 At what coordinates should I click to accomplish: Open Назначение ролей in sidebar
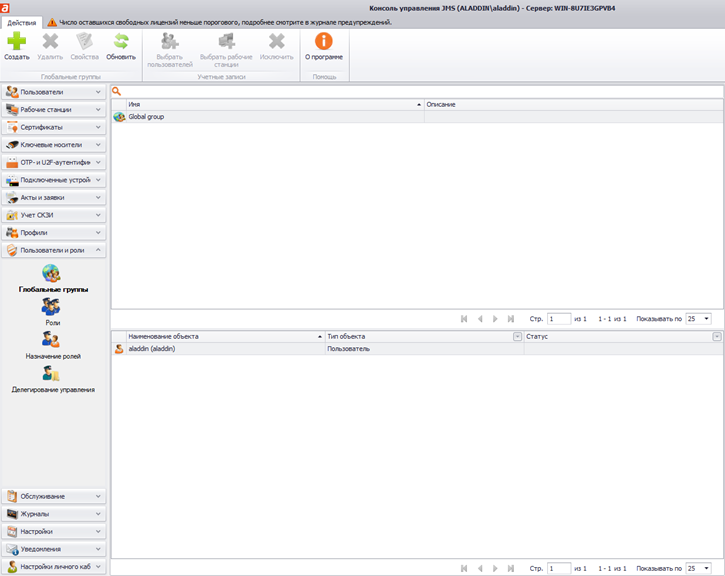(x=52, y=340)
